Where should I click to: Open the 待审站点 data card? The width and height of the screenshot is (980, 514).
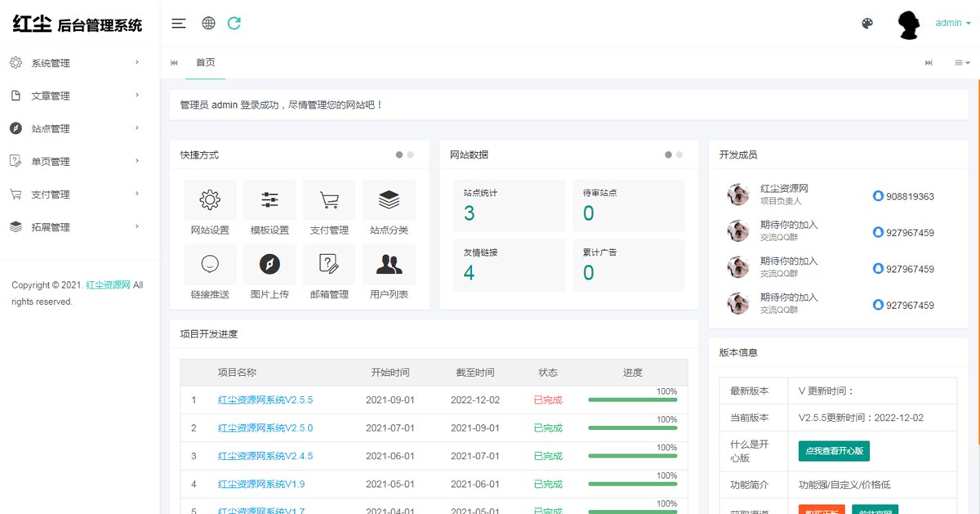(629, 206)
